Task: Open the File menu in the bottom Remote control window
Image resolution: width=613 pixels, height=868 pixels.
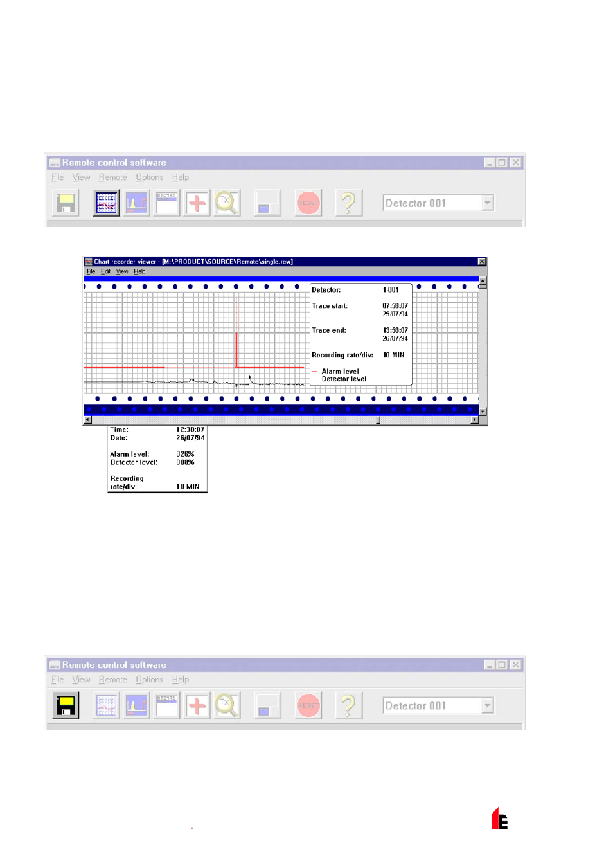Action: point(57,680)
